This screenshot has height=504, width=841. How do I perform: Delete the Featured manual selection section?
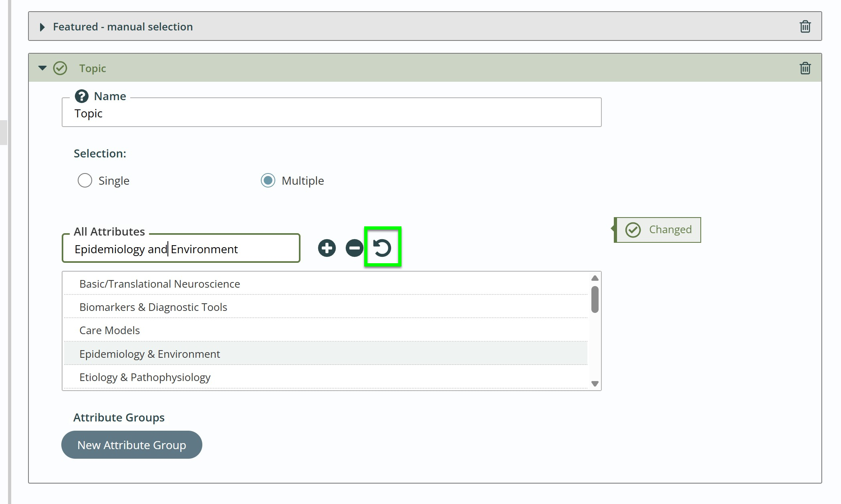[x=805, y=27]
